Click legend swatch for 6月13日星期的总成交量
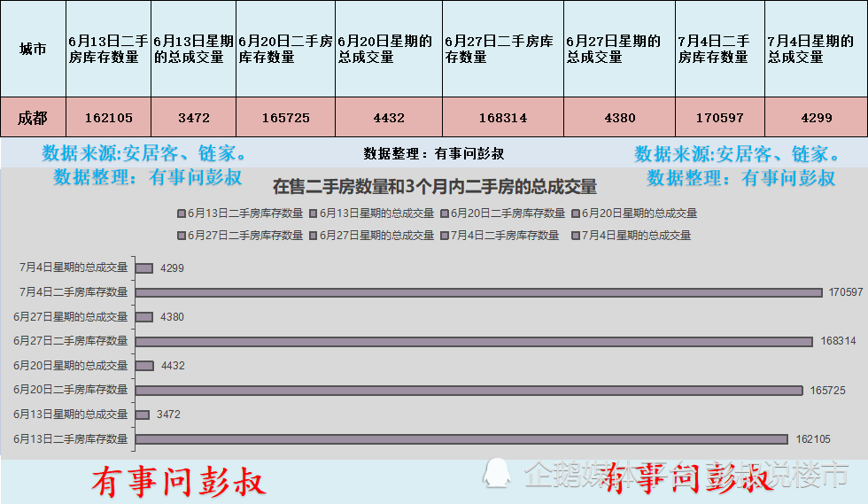 313,213
